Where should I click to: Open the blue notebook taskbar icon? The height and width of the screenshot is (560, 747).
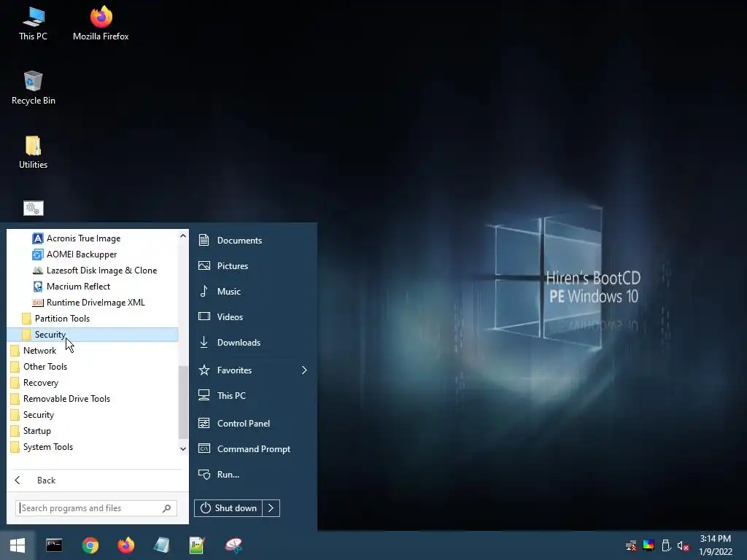pyautogui.click(x=161, y=545)
